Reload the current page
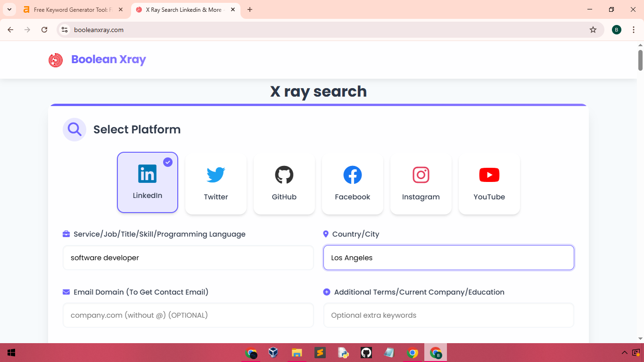This screenshot has width=644, height=362. 44,30
